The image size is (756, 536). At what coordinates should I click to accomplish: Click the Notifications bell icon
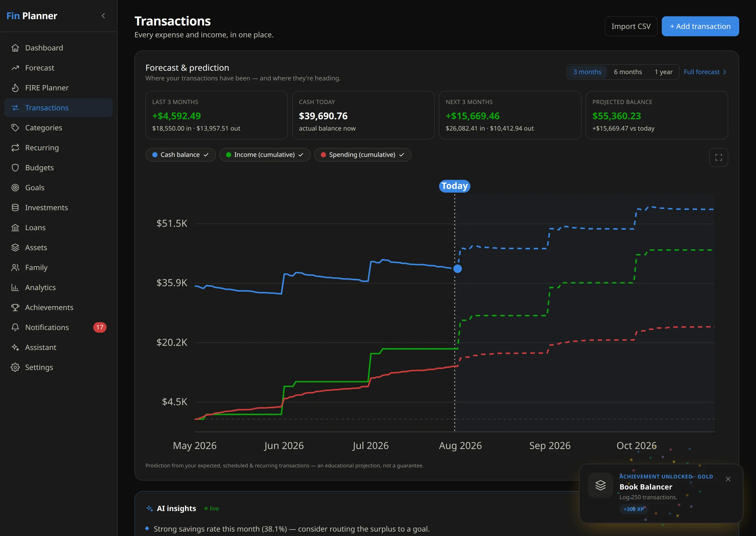coord(15,328)
